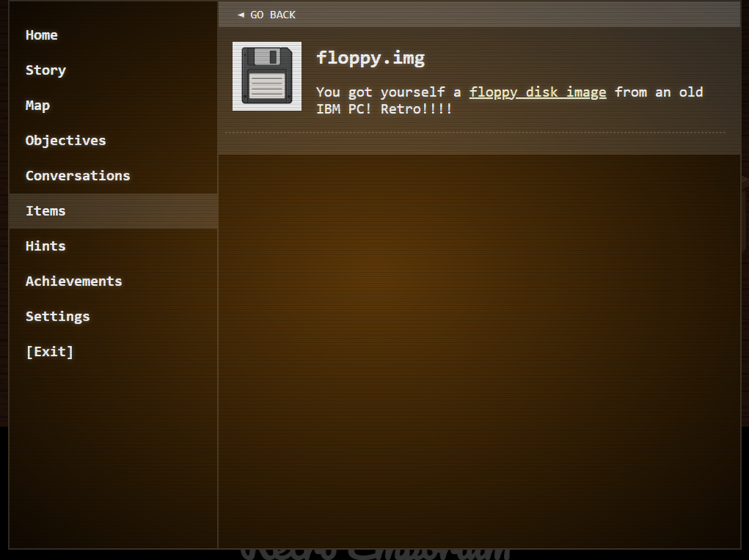Select the Items menu entry
This screenshot has width=749, height=560.
(114, 211)
